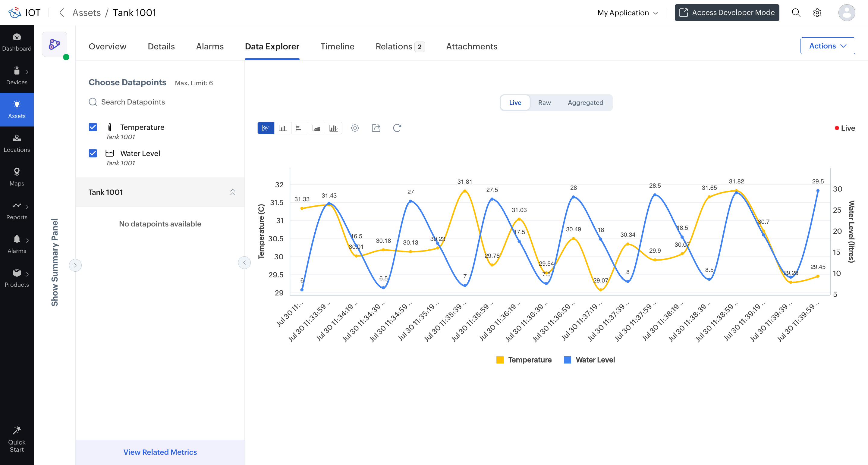Screen dimensions: 868x465
Task: Uncheck the Temperature datapoint checkbox
Action: click(x=93, y=127)
